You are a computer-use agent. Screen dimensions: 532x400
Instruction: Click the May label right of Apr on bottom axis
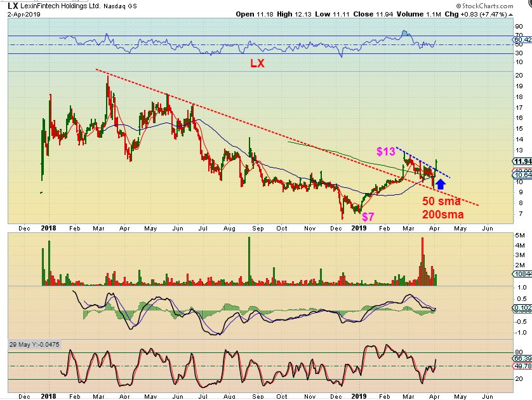coord(460,396)
